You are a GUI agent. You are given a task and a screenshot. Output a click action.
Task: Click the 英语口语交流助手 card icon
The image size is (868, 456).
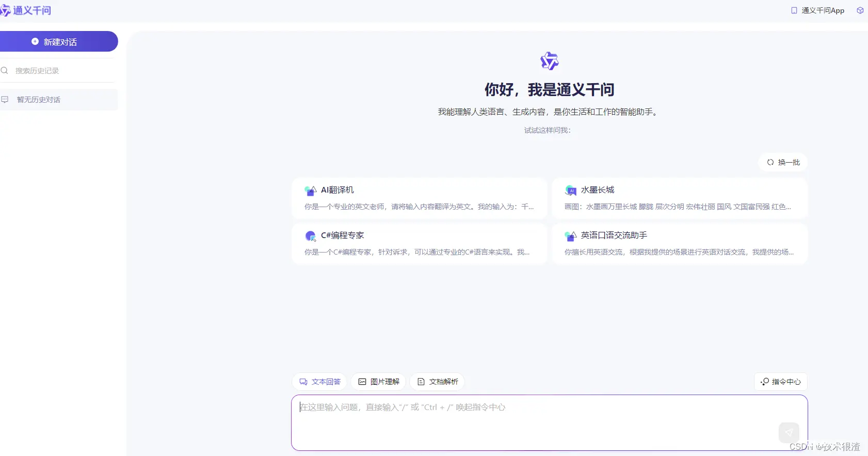pos(571,236)
